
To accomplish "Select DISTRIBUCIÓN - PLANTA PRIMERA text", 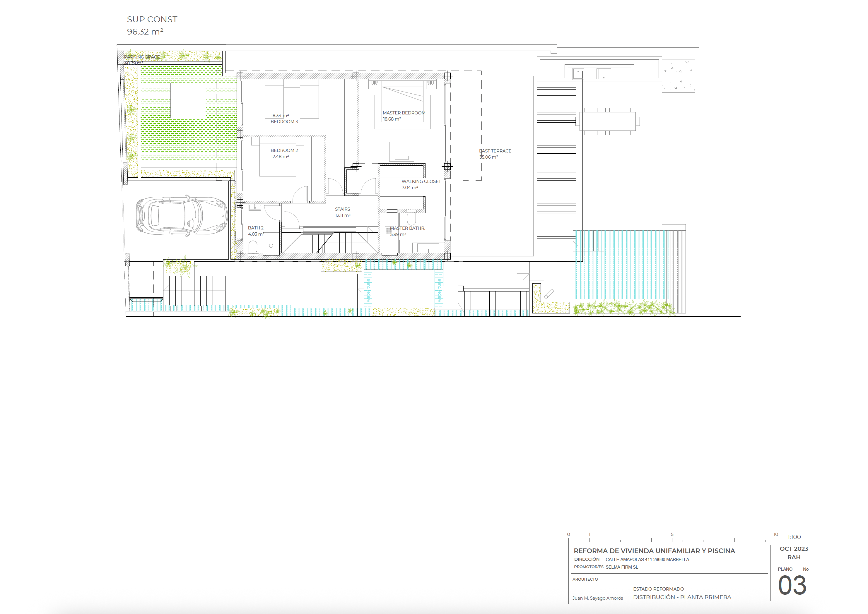I will tap(682, 597).
